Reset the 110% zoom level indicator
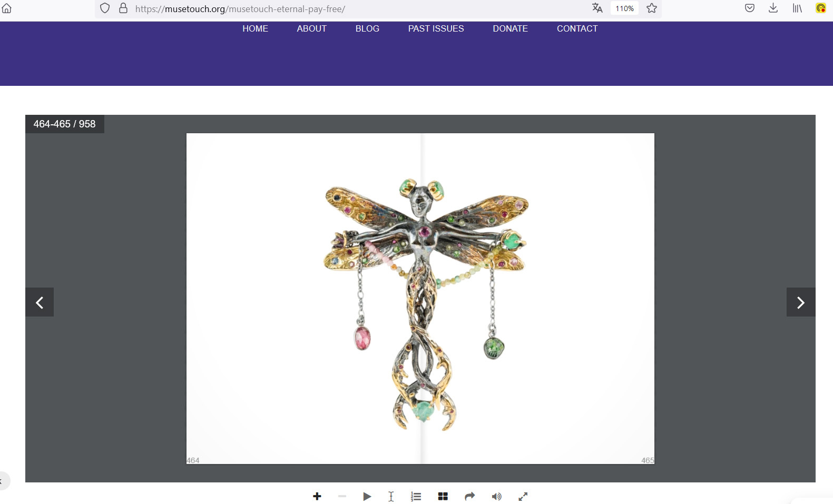The width and height of the screenshot is (833, 504). click(x=624, y=8)
